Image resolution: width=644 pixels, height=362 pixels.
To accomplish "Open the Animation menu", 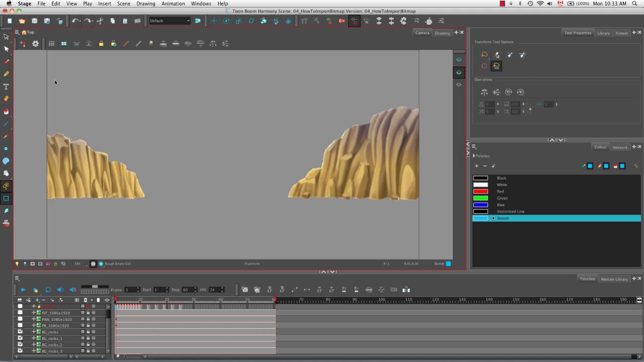I will pyautogui.click(x=173, y=4).
